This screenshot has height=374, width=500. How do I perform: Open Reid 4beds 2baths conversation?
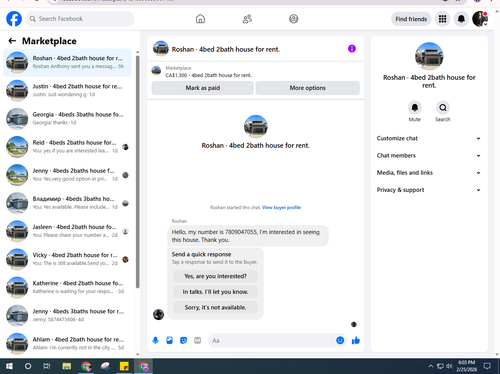click(x=68, y=147)
